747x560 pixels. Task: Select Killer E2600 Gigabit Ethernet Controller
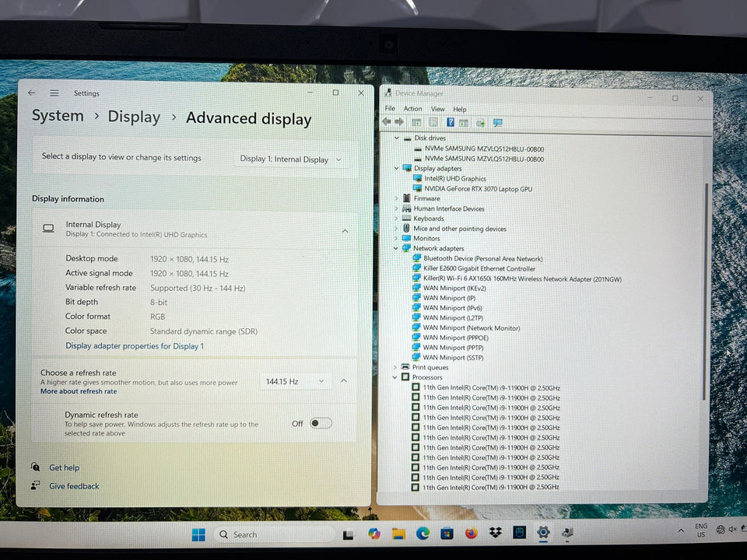point(479,268)
